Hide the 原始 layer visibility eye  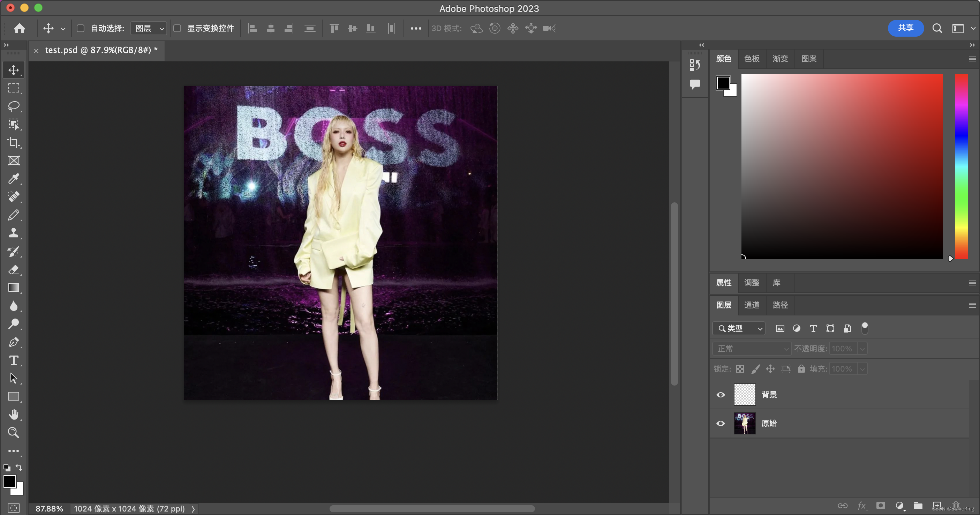(x=720, y=423)
